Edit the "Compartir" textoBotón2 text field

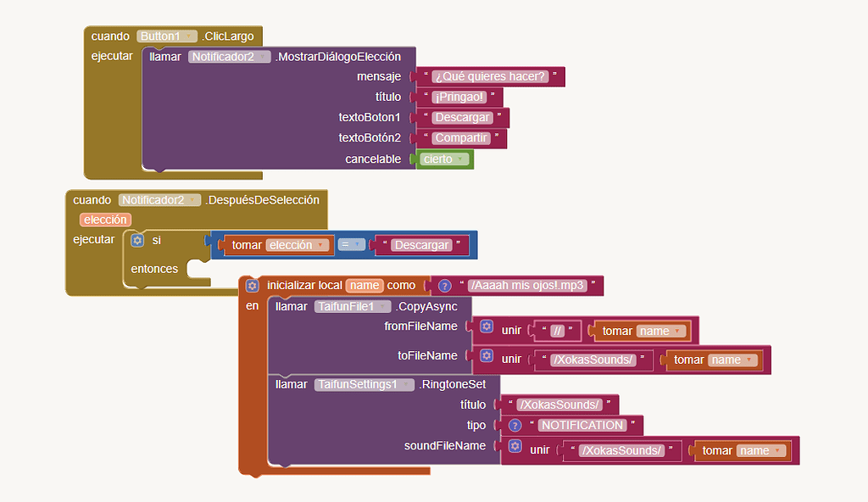[461, 137]
